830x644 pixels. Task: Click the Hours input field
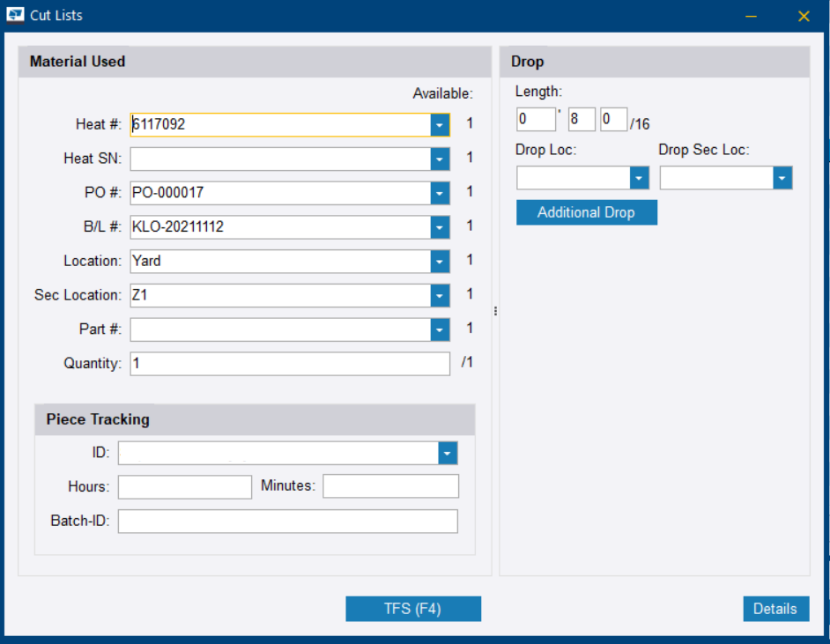coord(184,485)
